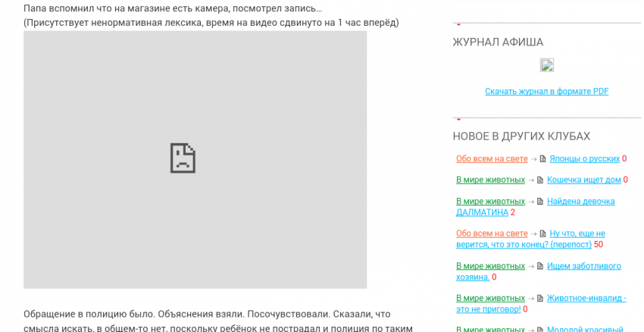Click the broken video placeholder icon
Screen dimensions: 644x332
(183, 158)
